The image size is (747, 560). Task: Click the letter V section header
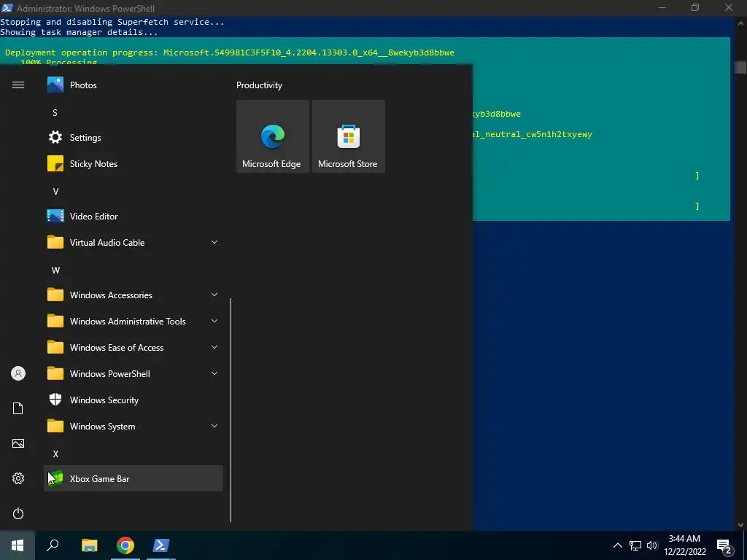55,192
